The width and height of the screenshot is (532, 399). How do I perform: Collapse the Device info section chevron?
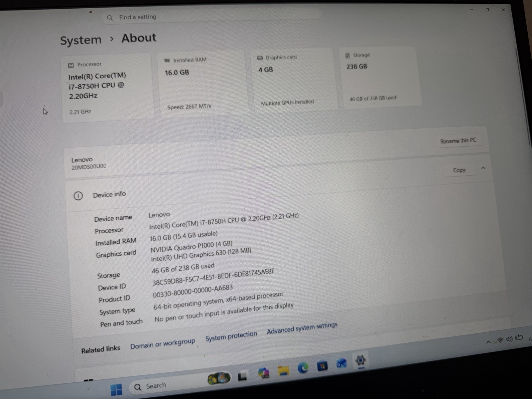[x=483, y=168]
